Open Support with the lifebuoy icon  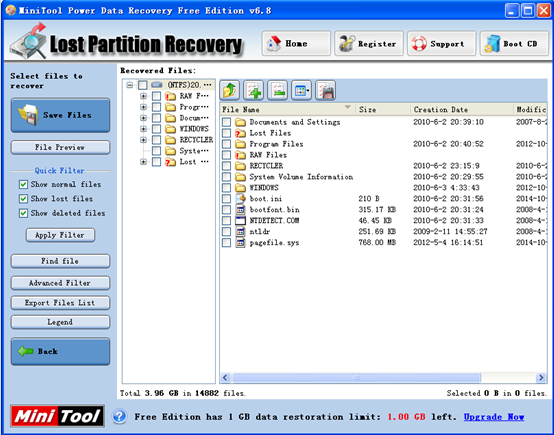pyautogui.click(x=442, y=43)
